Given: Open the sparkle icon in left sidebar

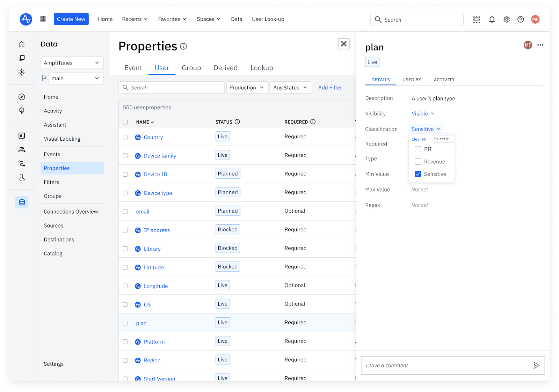Looking at the screenshot, I should (x=22, y=72).
